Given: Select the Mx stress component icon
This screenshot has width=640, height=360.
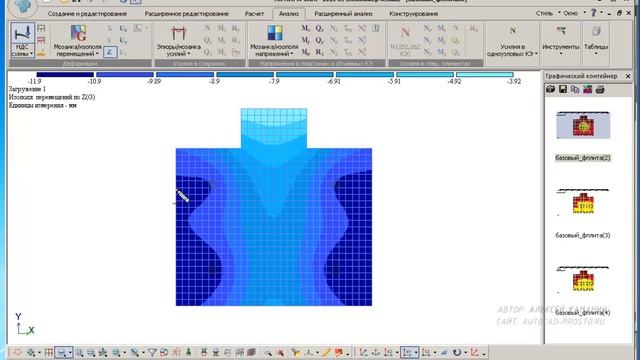Looking at the screenshot, I should pyautogui.click(x=305, y=29).
